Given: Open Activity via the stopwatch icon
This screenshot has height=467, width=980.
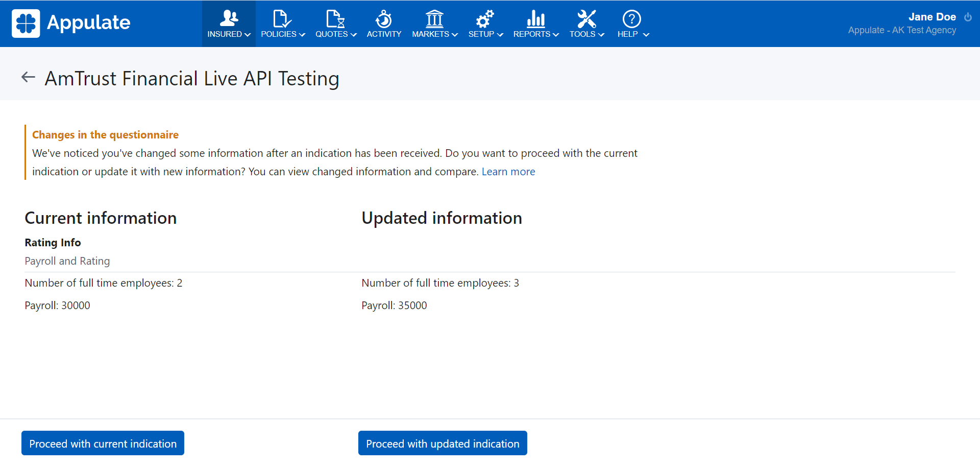Looking at the screenshot, I should [x=384, y=19].
